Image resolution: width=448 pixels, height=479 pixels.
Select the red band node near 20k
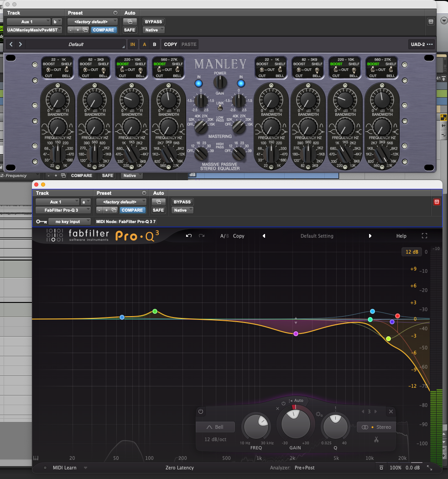(397, 316)
